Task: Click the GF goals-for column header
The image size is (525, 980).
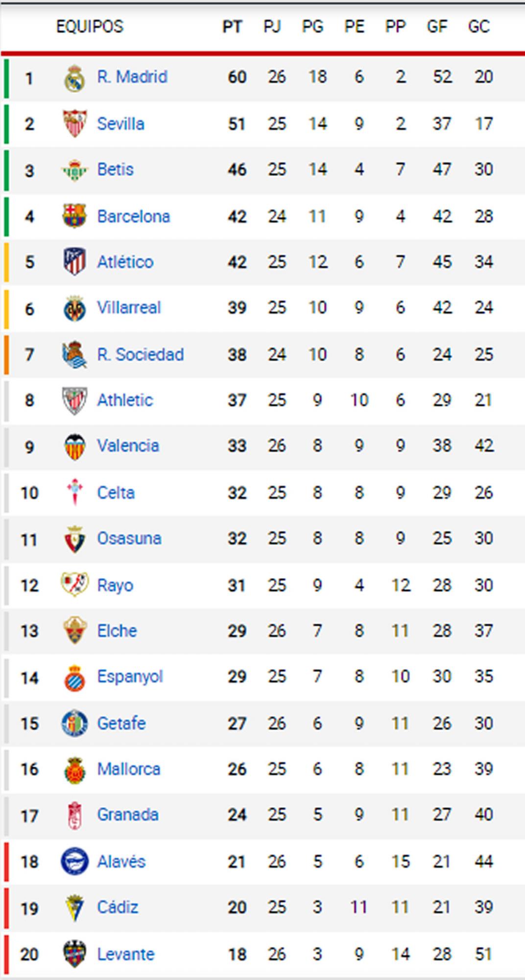Action: pyautogui.click(x=437, y=26)
